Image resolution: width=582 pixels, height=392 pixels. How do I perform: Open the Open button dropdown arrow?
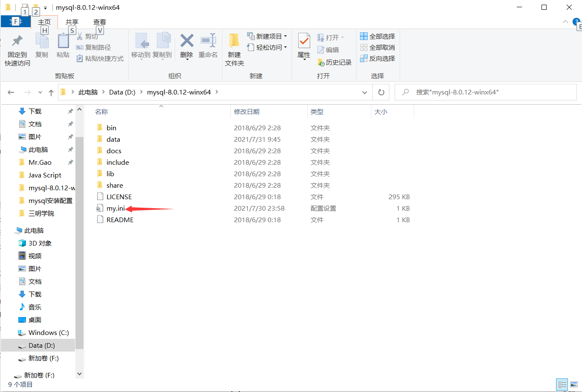[343, 37]
